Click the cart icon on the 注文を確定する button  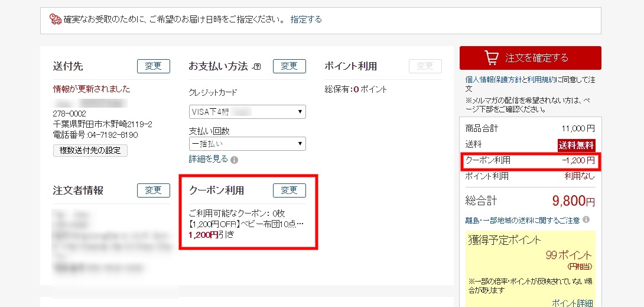(x=491, y=57)
